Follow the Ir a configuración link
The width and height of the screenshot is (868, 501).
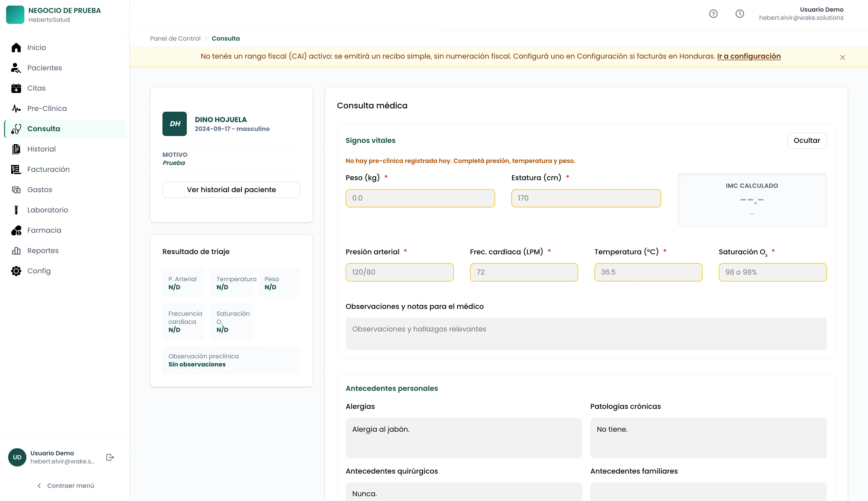pos(749,56)
